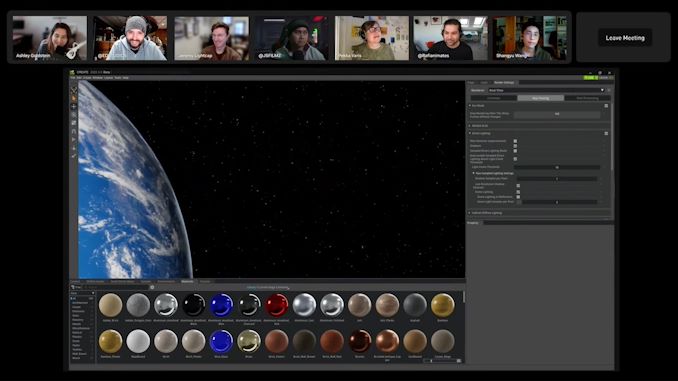This screenshot has height=381, width=678.
Task: Switch to the Ray Tracing settings tab
Action: pyautogui.click(x=540, y=98)
